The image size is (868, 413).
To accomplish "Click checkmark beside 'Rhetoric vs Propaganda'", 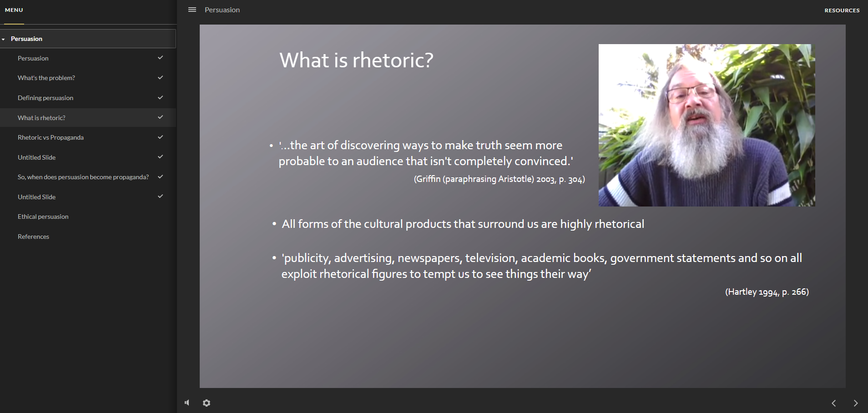I will click(160, 137).
